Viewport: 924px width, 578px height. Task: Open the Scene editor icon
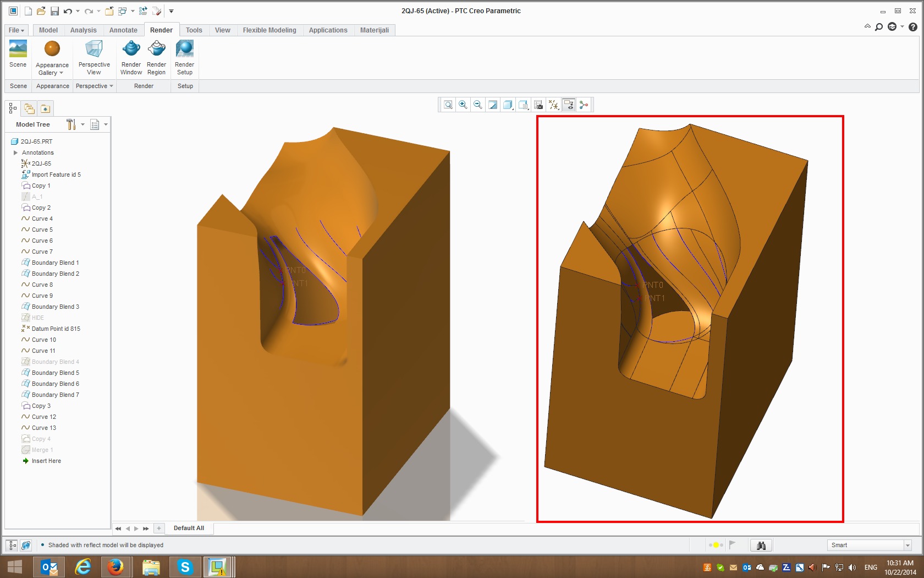pos(18,48)
